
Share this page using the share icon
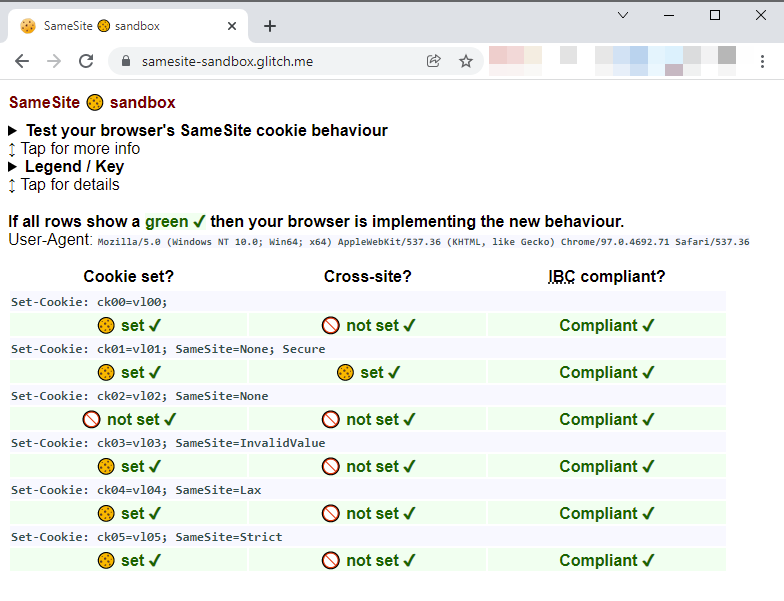click(x=434, y=61)
